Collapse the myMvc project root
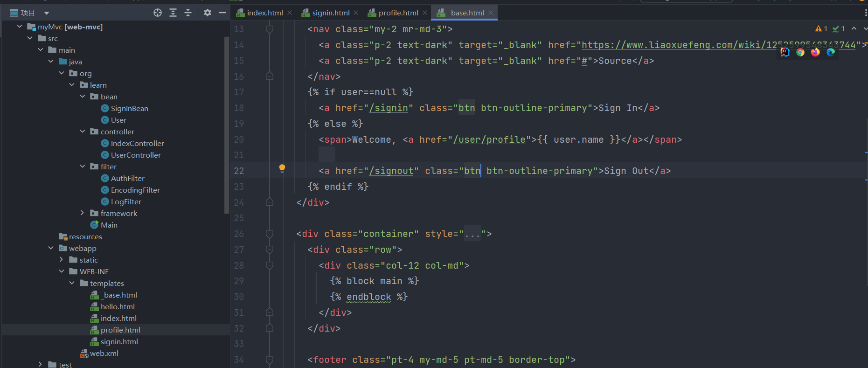 tap(20, 27)
